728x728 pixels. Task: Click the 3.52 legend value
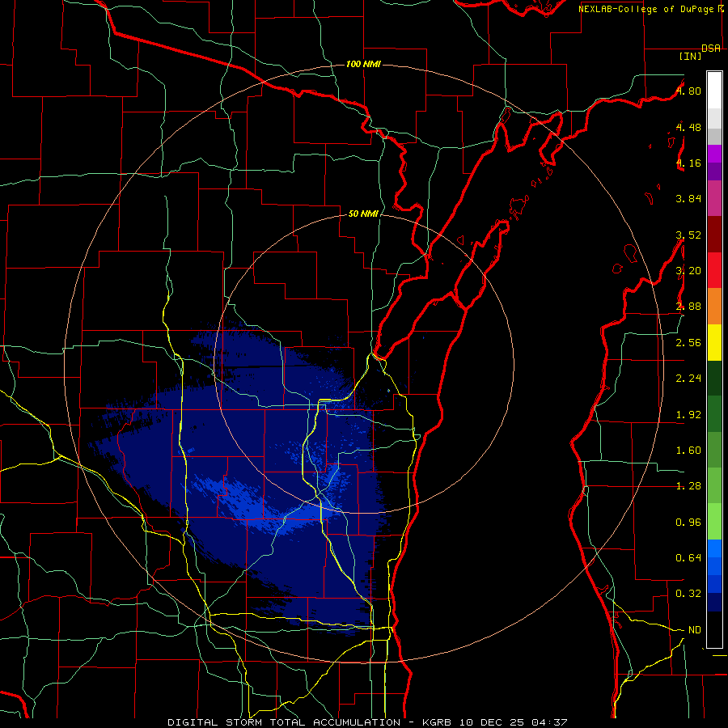coord(688,235)
